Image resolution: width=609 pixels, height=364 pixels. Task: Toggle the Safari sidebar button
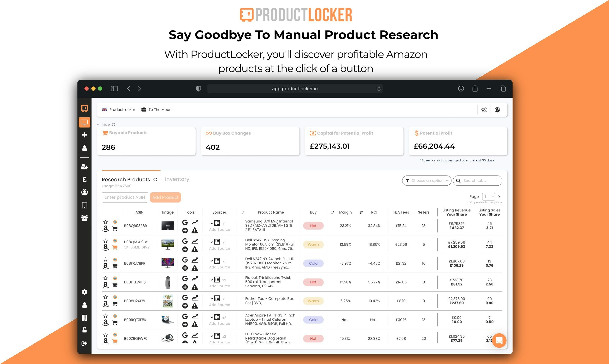pyautogui.click(x=114, y=89)
